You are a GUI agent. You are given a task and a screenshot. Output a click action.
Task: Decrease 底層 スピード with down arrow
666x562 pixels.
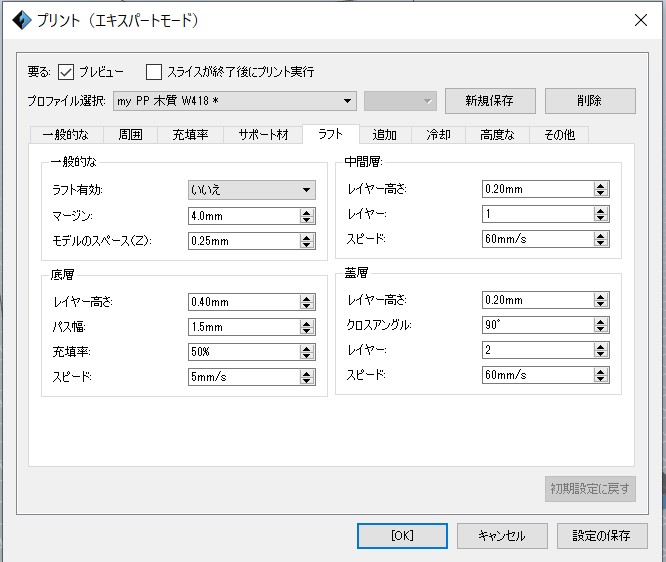306,381
